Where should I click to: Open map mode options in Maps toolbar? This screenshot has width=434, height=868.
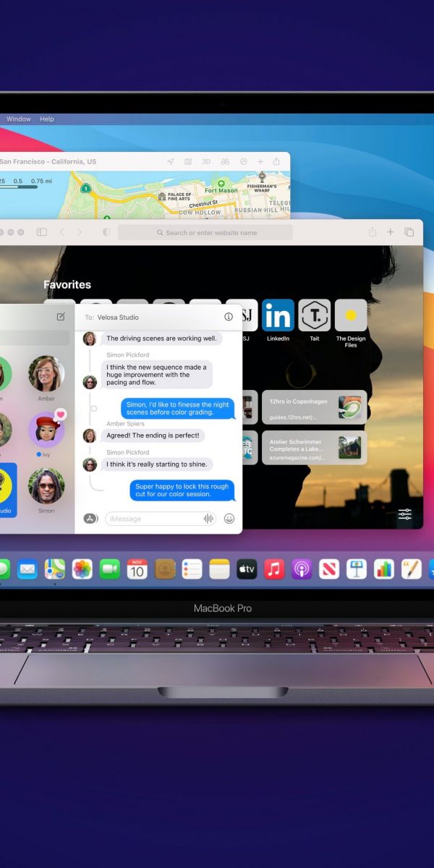pyautogui.click(x=188, y=162)
